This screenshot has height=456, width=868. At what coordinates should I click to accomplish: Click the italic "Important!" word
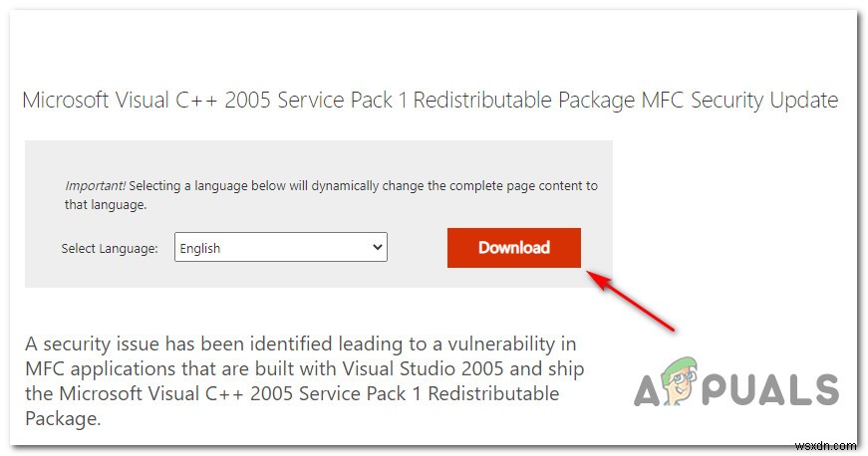point(95,186)
